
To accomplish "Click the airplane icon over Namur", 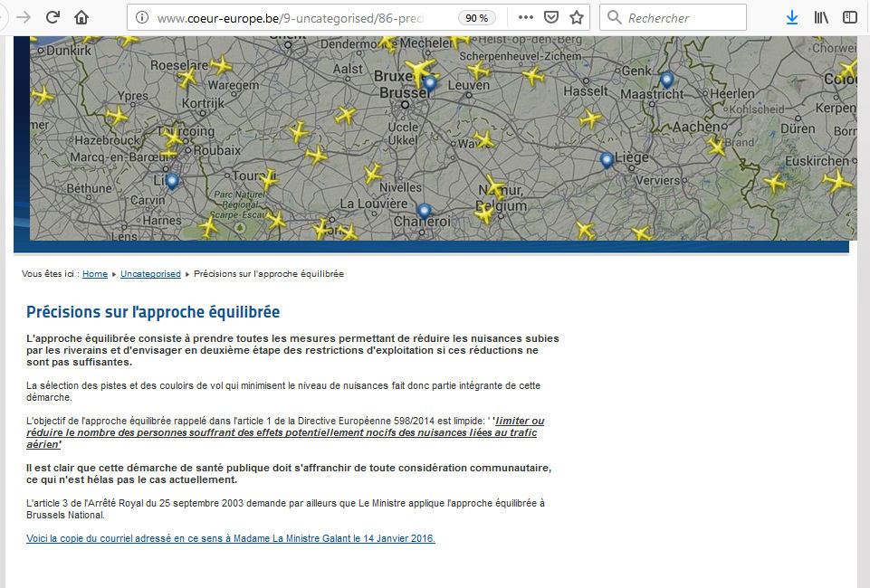I will click(495, 187).
